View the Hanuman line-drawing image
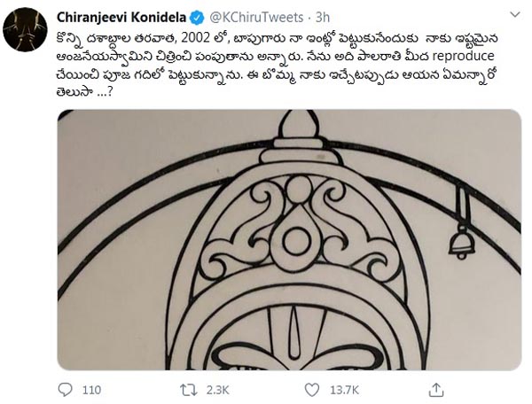Image resolution: width=532 pixels, height=404 pixels. (x=289, y=239)
